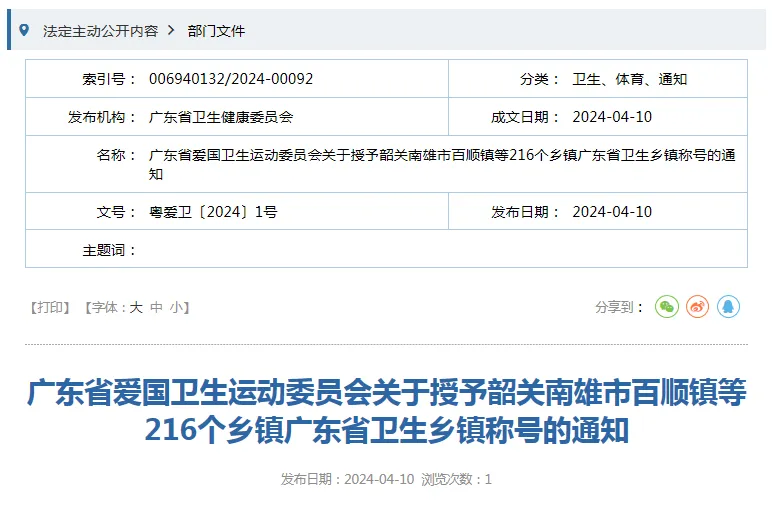Set font size to 大 (large)
Screen dimensions: 778x506
tap(136, 308)
